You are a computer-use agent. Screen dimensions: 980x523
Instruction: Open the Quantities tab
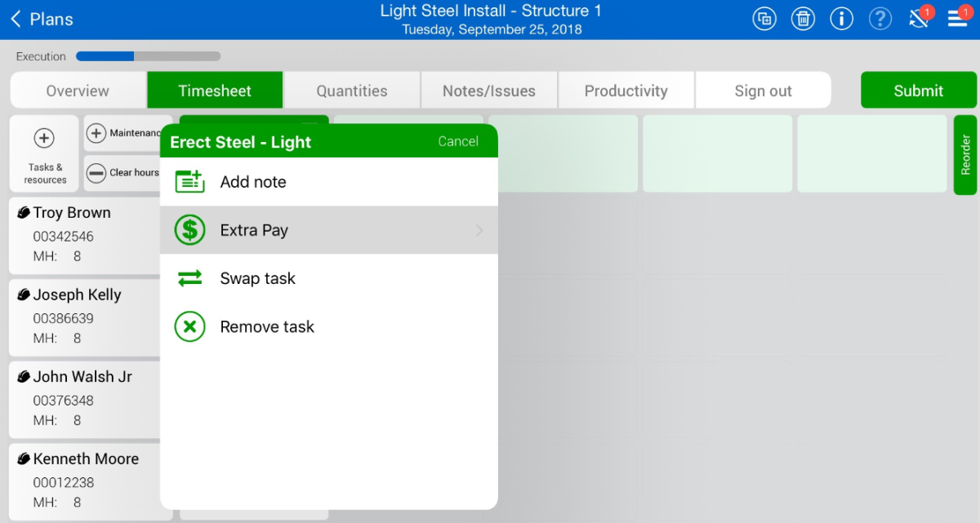[x=352, y=91]
